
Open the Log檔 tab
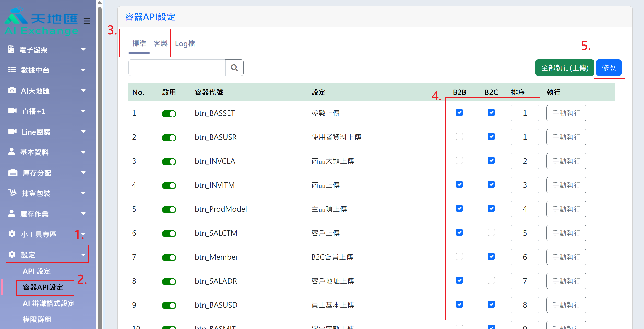point(185,44)
